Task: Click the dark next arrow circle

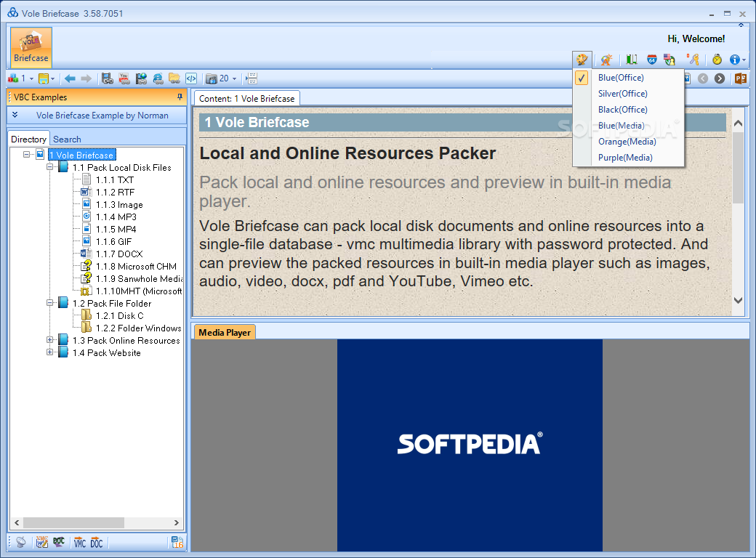Action: [x=720, y=78]
